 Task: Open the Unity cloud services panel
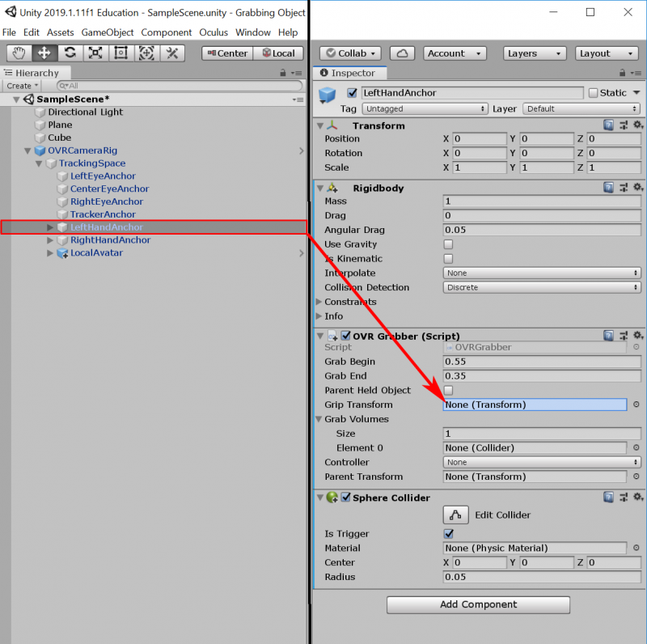coord(402,53)
